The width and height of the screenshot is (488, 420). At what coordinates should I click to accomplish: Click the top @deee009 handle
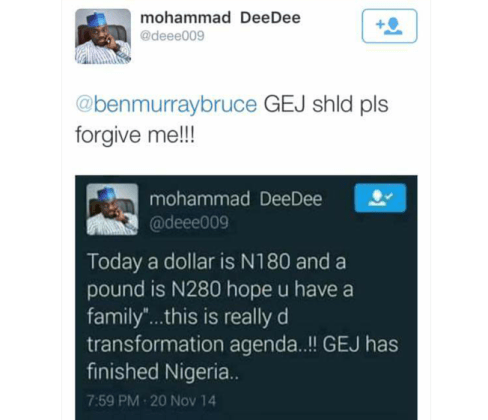pyautogui.click(x=172, y=36)
